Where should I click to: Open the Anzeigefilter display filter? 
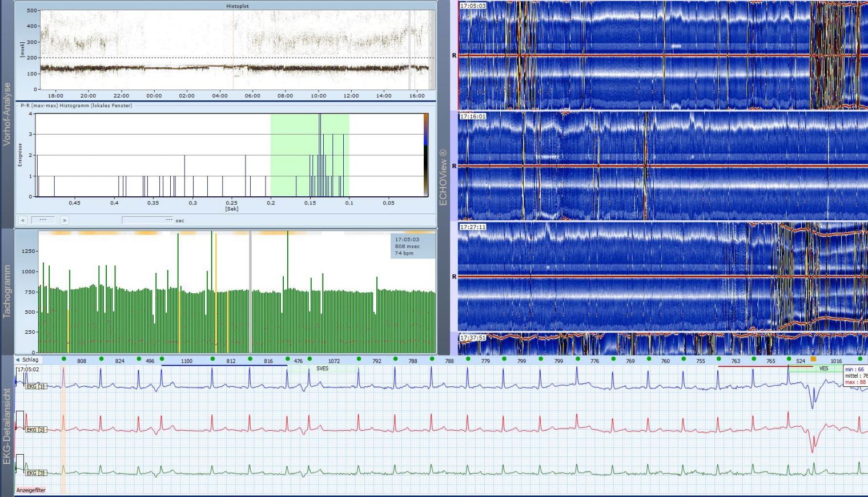coord(31,490)
